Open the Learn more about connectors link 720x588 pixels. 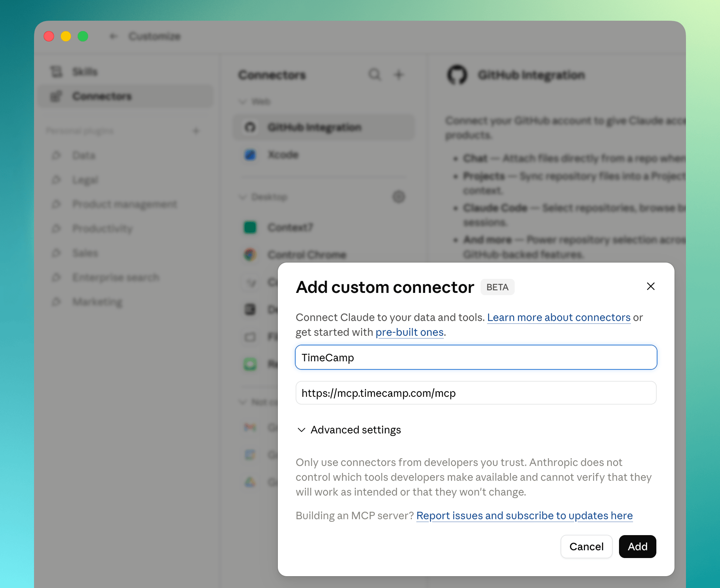click(x=559, y=317)
